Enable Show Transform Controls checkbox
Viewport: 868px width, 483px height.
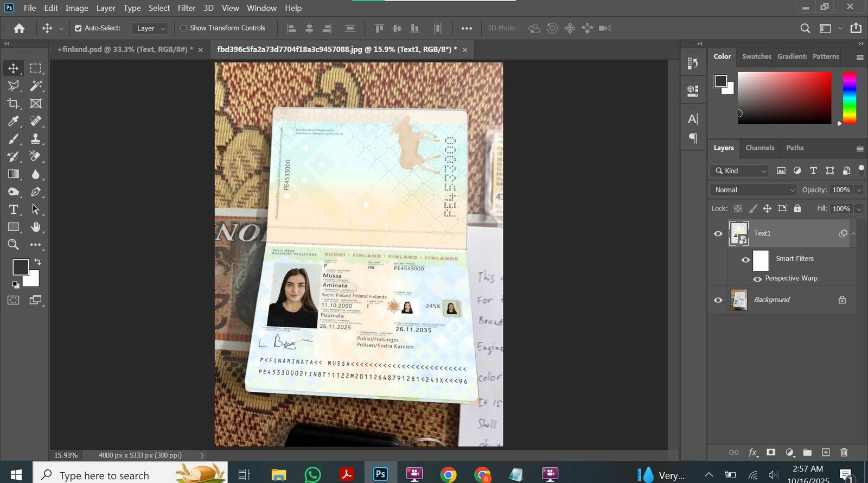(183, 28)
